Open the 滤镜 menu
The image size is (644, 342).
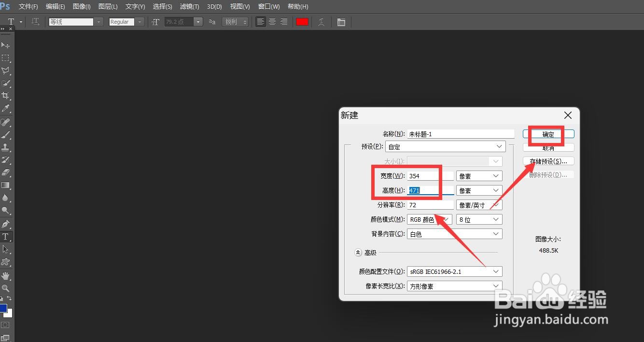(x=189, y=6)
